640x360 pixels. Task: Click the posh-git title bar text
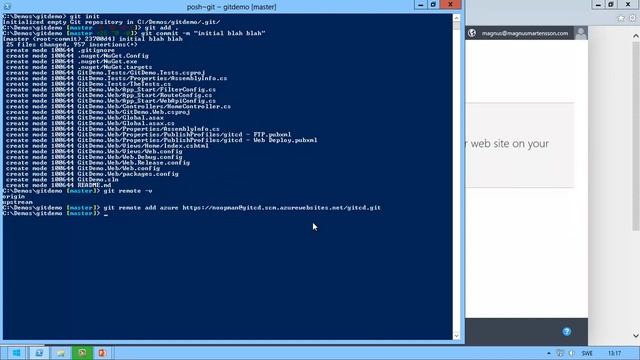pyautogui.click(x=231, y=7)
